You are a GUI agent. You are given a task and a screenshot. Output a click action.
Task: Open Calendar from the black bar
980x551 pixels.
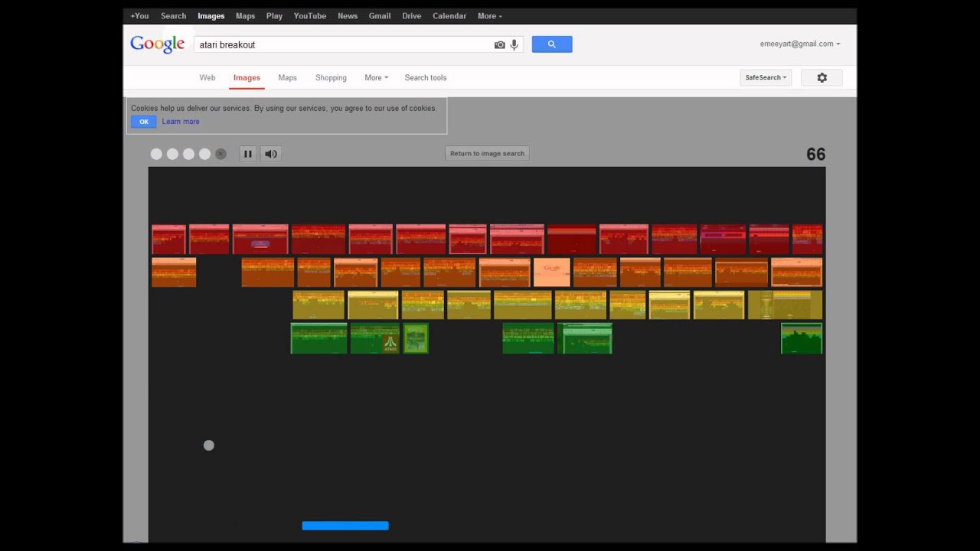click(449, 15)
